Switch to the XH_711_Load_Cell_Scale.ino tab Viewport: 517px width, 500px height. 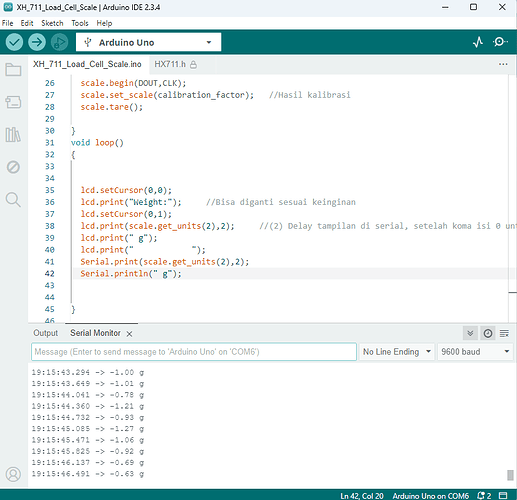point(87,64)
